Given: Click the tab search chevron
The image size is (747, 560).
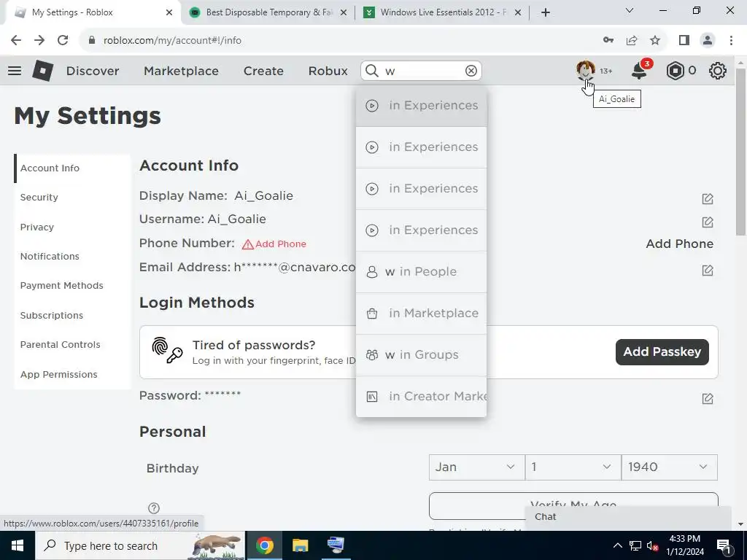Looking at the screenshot, I should coord(630,10).
